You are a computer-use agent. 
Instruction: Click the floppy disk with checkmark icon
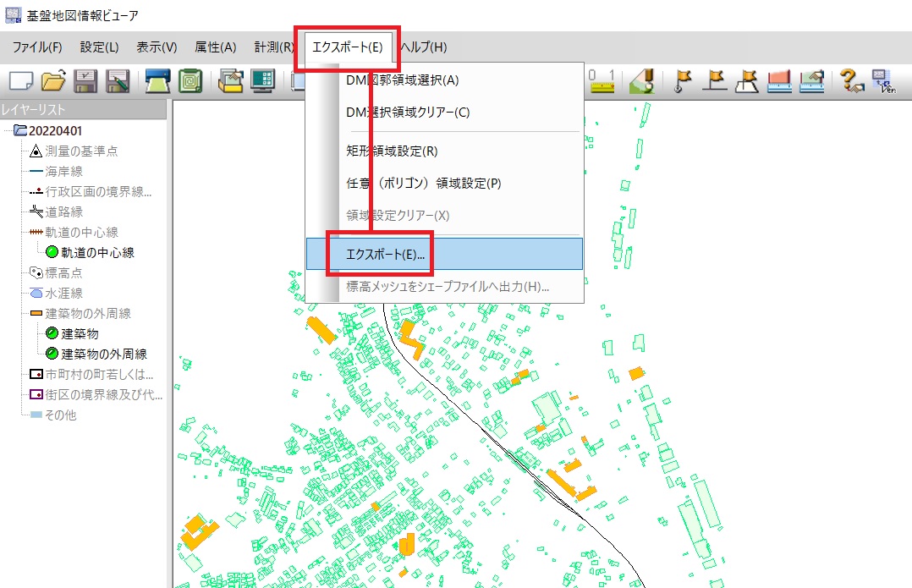point(85,81)
